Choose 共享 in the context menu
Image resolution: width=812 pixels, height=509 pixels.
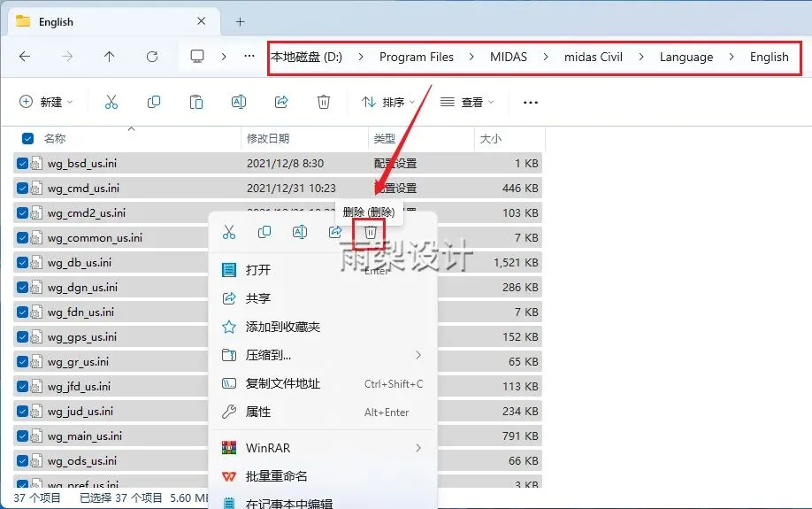pos(323,298)
